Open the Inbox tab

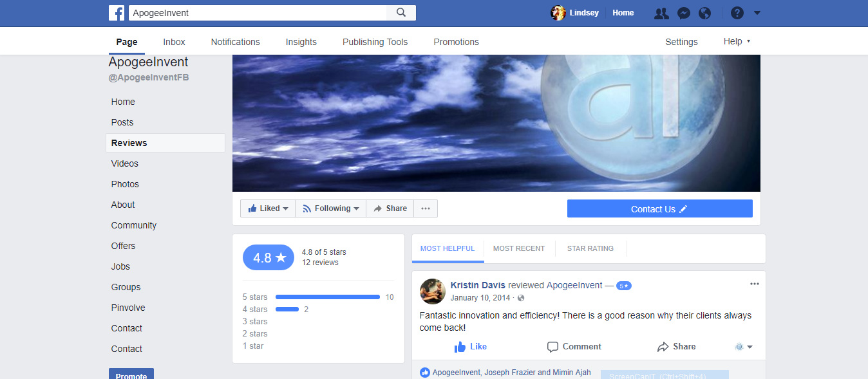(x=174, y=42)
